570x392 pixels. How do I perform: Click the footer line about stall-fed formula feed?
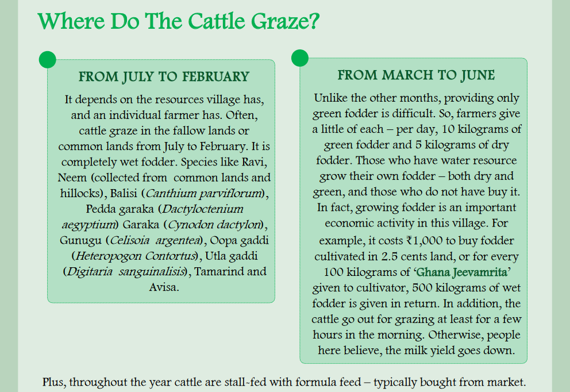(x=284, y=382)
